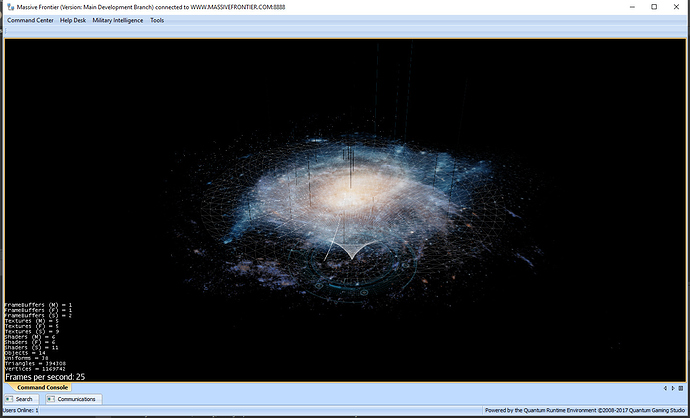The height and width of the screenshot is (418, 690).
Task: Close the Massive Frontier window
Action: tap(676, 7)
